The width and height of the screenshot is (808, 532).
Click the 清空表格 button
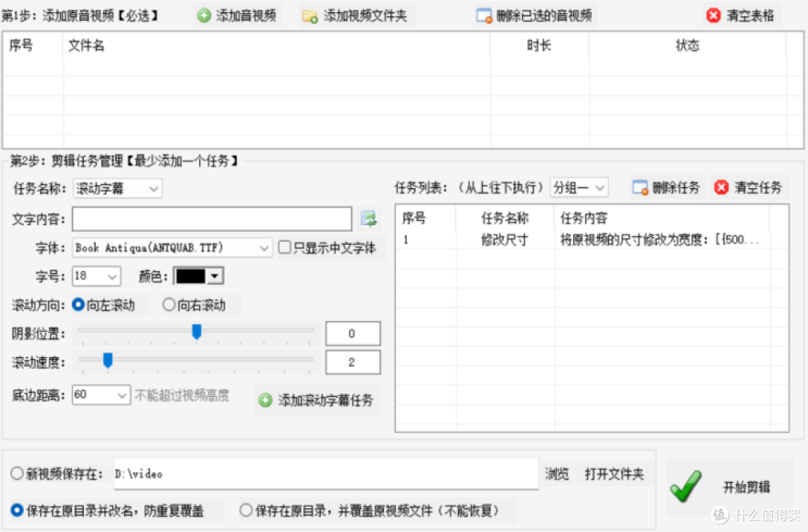pos(742,16)
